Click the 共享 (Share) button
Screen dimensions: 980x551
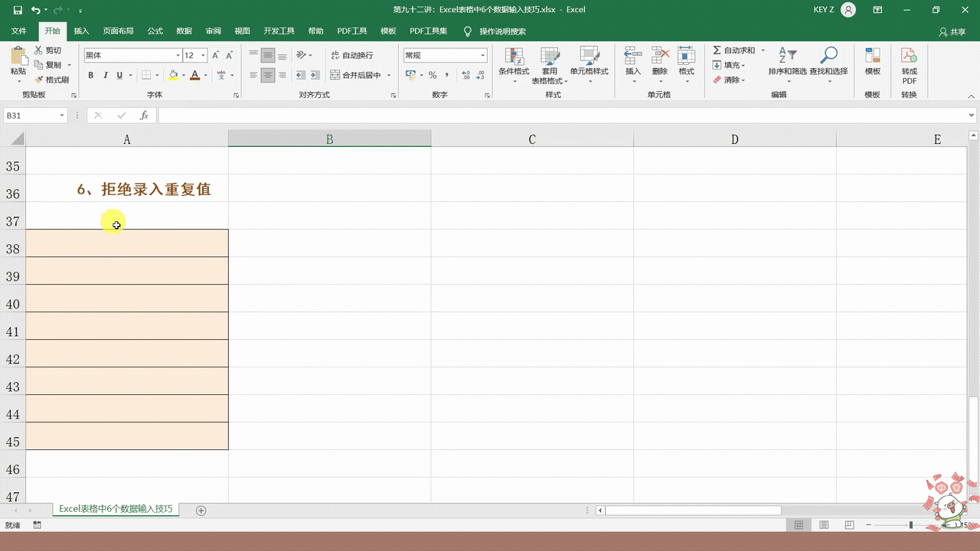(x=952, y=32)
